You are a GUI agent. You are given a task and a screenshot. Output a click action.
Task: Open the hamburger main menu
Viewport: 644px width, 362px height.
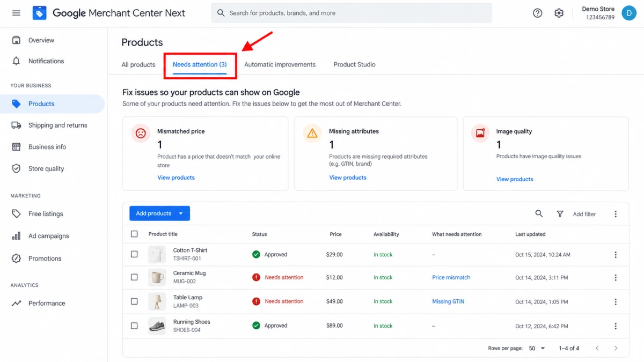pos(16,13)
